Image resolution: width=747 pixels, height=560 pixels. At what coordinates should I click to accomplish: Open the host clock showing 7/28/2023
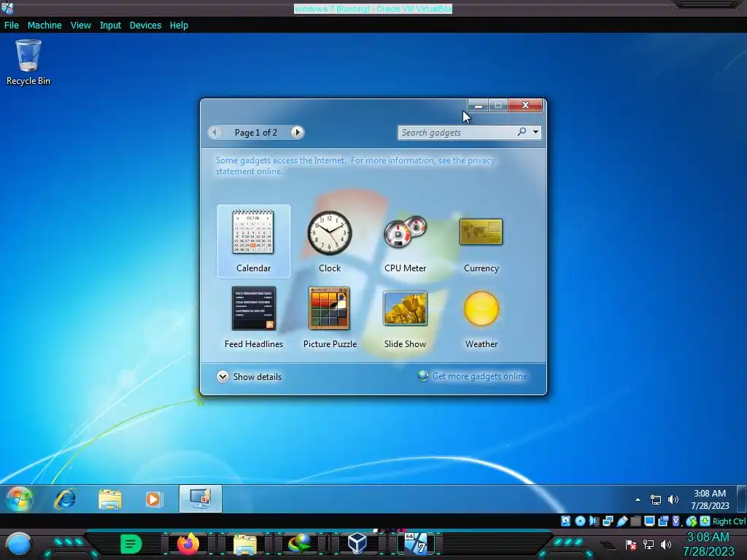(708, 544)
